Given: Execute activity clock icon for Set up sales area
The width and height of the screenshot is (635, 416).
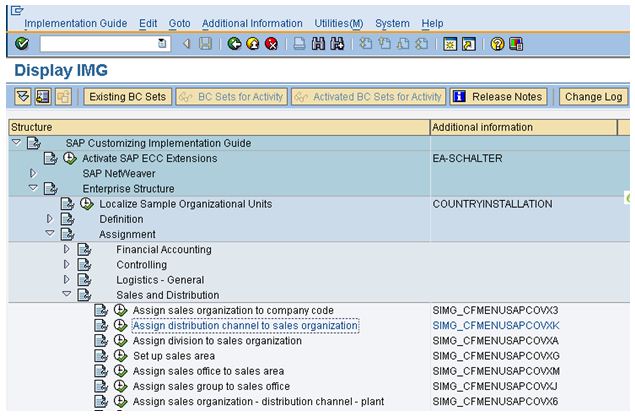Looking at the screenshot, I should [120, 356].
